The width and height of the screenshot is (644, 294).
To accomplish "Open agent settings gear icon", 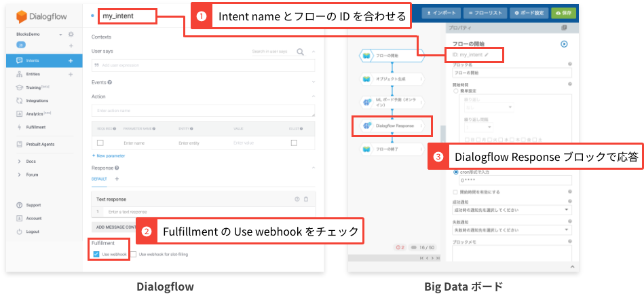I will (71, 35).
